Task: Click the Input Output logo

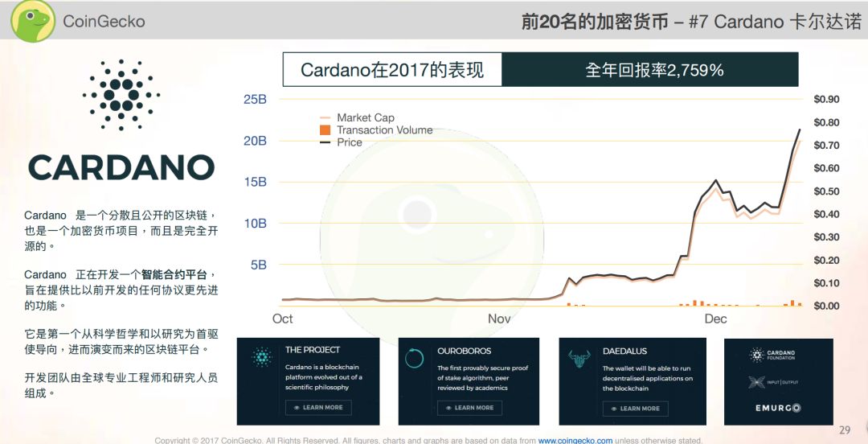Action: coord(773,382)
